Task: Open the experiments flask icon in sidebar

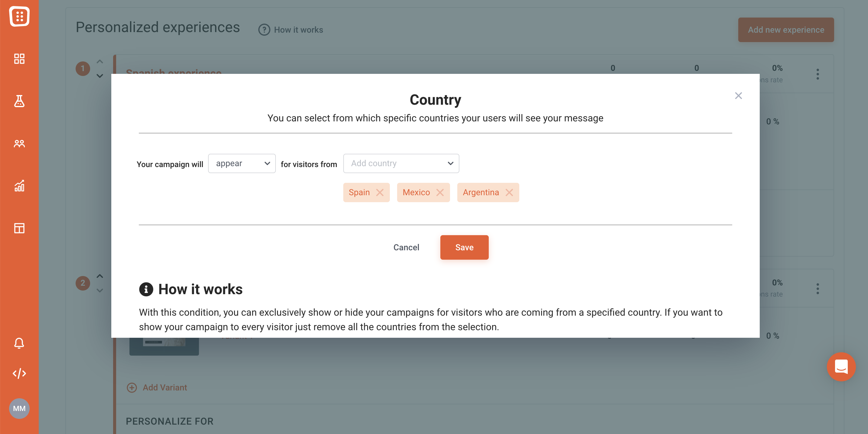Action: 19,101
